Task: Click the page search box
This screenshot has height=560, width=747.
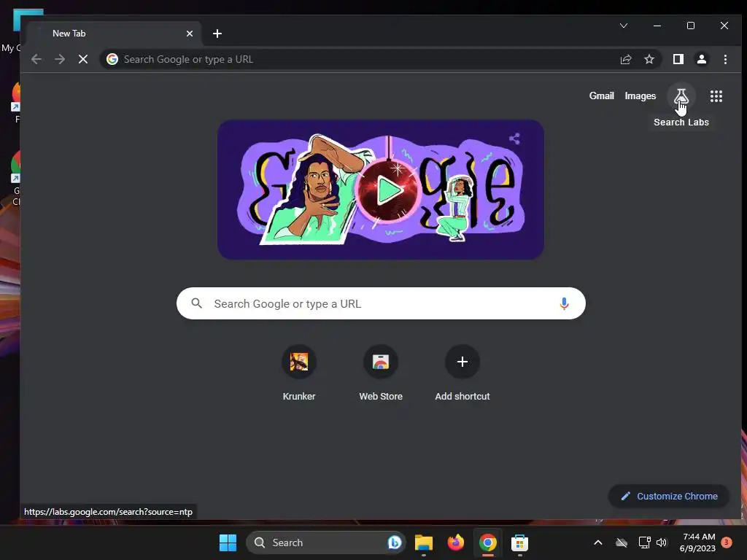Action: [x=381, y=303]
